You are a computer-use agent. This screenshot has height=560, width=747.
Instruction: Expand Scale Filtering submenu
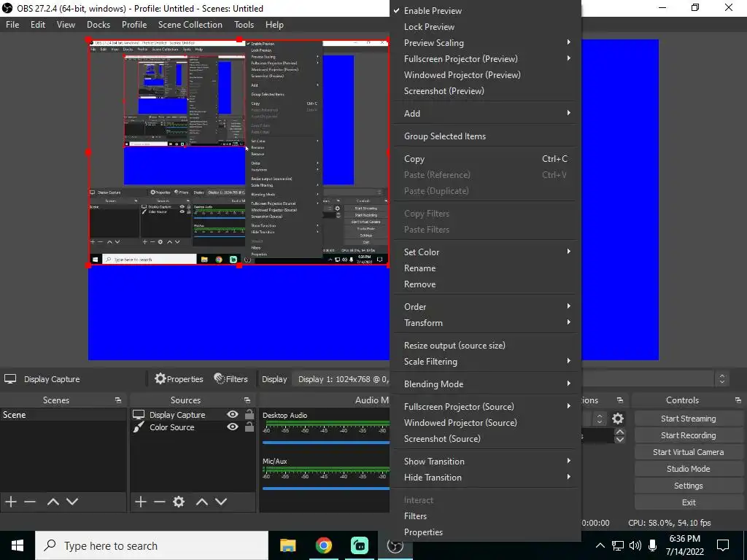click(x=485, y=362)
